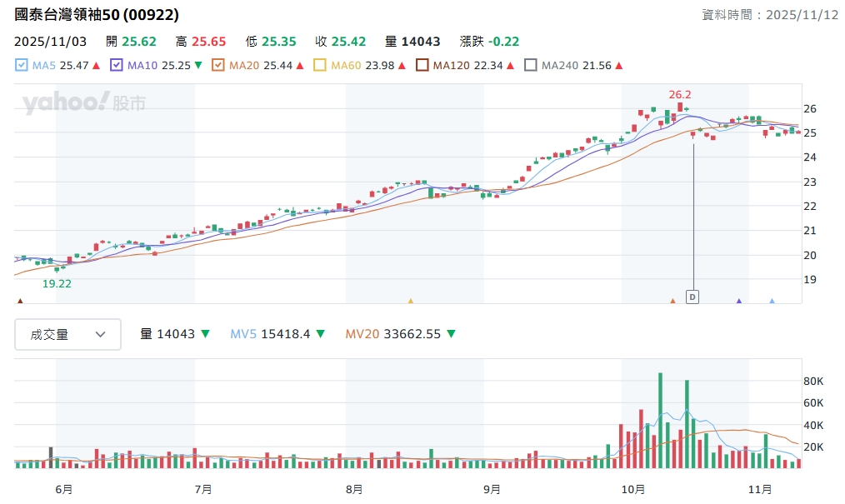The height and width of the screenshot is (504, 845).
Task: Disable the MA10 line checkbox
Action: (x=117, y=65)
